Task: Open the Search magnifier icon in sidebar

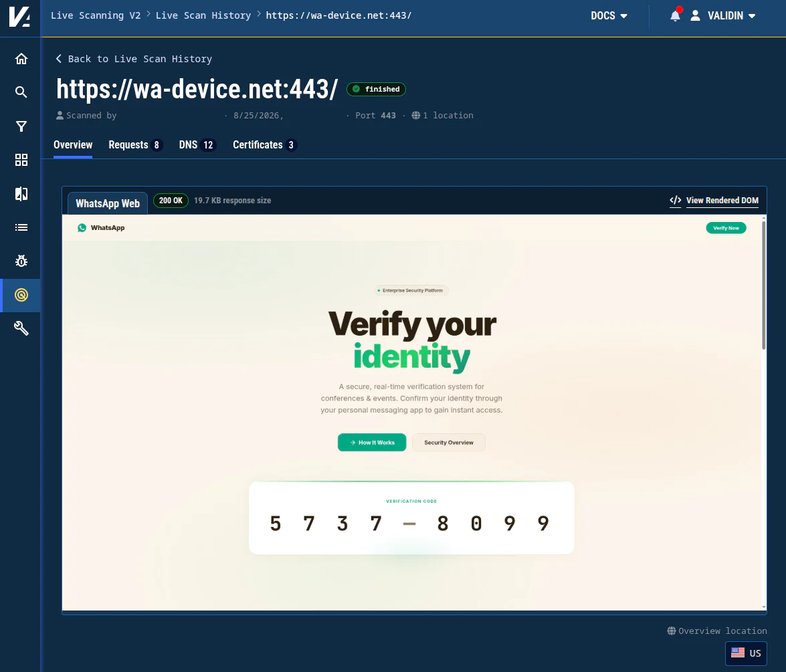Action: (x=21, y=92)
